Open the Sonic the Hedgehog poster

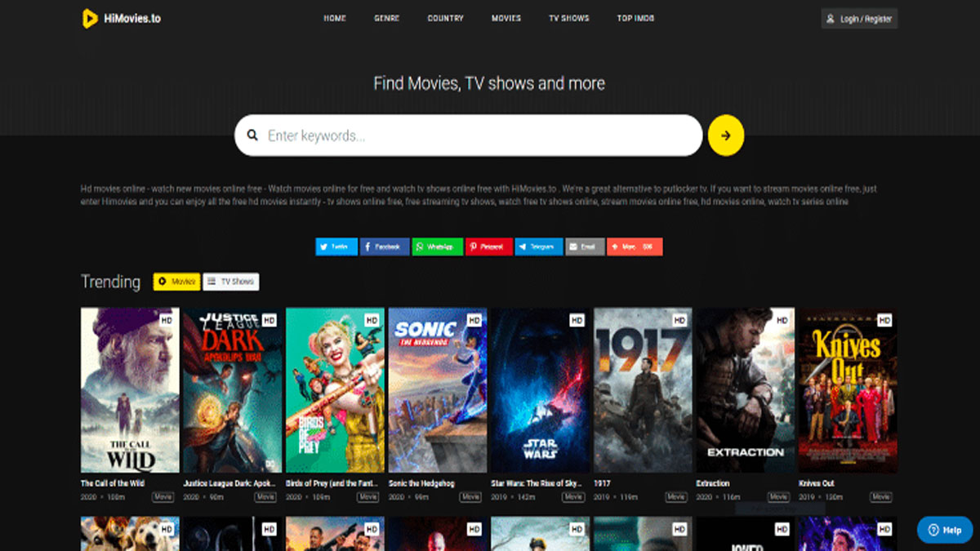tap(438, 390)
